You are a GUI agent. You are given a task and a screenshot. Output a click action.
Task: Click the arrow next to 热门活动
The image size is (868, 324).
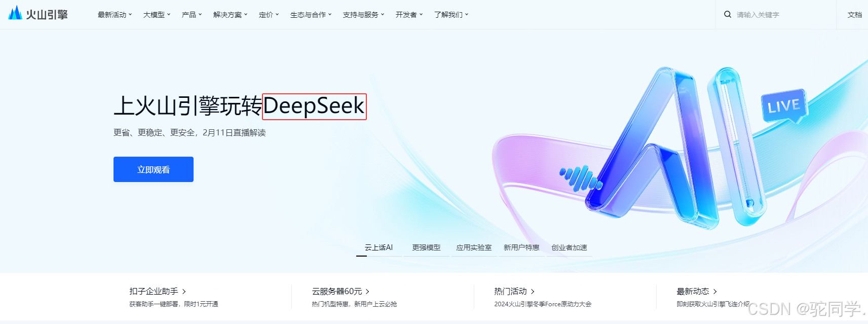tap(533, 292)
